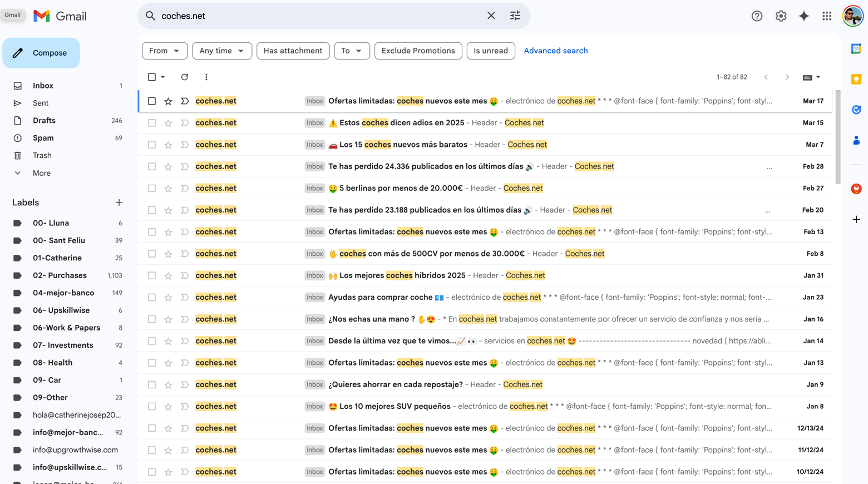Open Google Tasks side panel icon
Screen dimensions: 868x484
coord(856,110)
